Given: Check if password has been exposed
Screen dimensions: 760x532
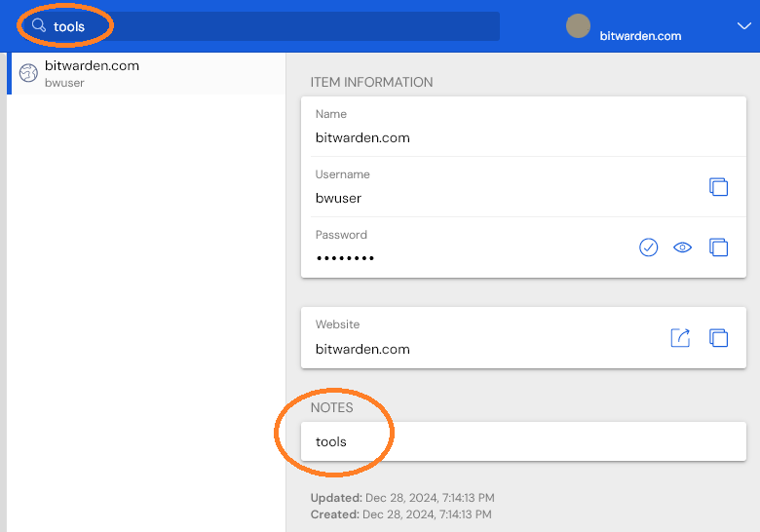Looking at the screenshot, I should pyautogui.click(x=648, y=247).
